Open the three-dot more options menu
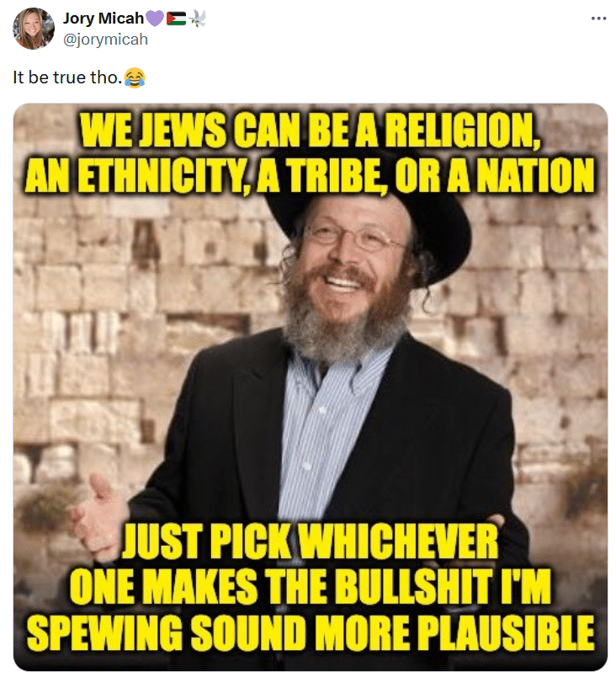The width and height of the screenshot is (616, 683). click(x=598, y=19)
